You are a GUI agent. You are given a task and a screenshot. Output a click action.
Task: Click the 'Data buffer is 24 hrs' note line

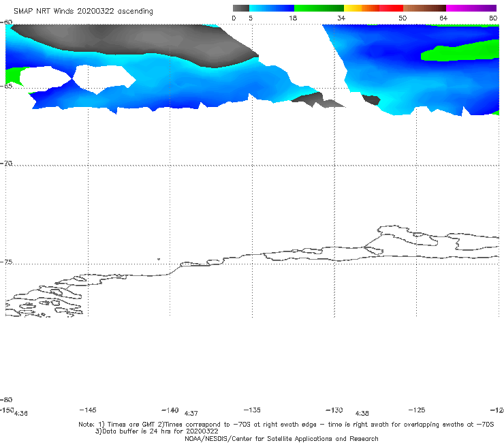click(x=157, y=431)
